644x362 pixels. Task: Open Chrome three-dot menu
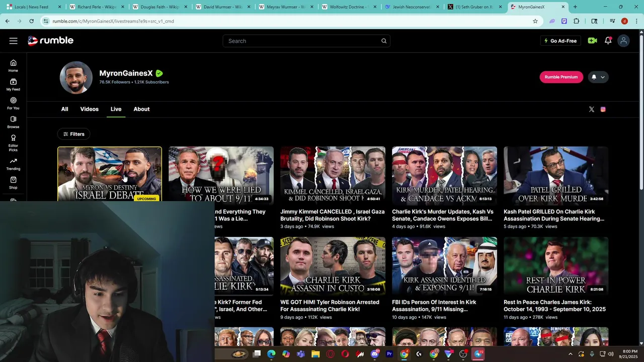[636, 21]
